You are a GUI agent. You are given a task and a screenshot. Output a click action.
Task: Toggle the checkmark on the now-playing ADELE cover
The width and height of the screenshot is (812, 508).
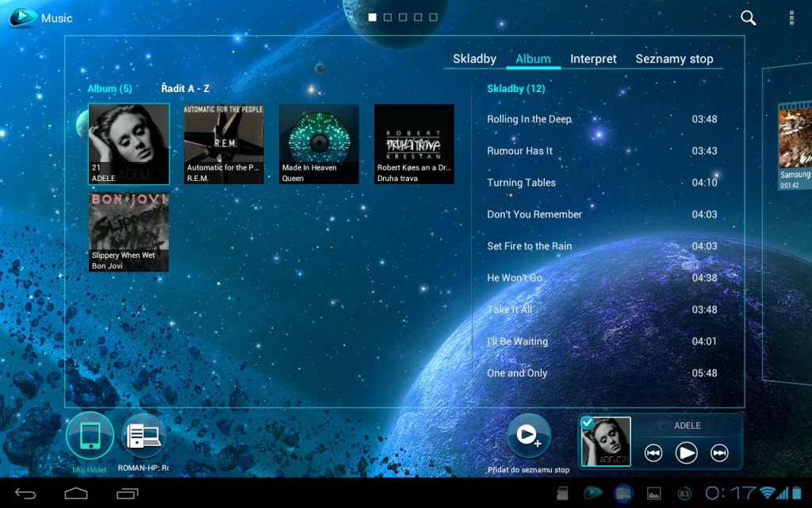coord(588,422)
